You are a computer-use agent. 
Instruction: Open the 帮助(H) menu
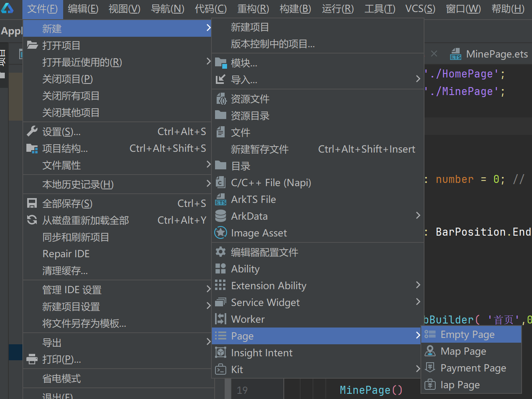508,9
